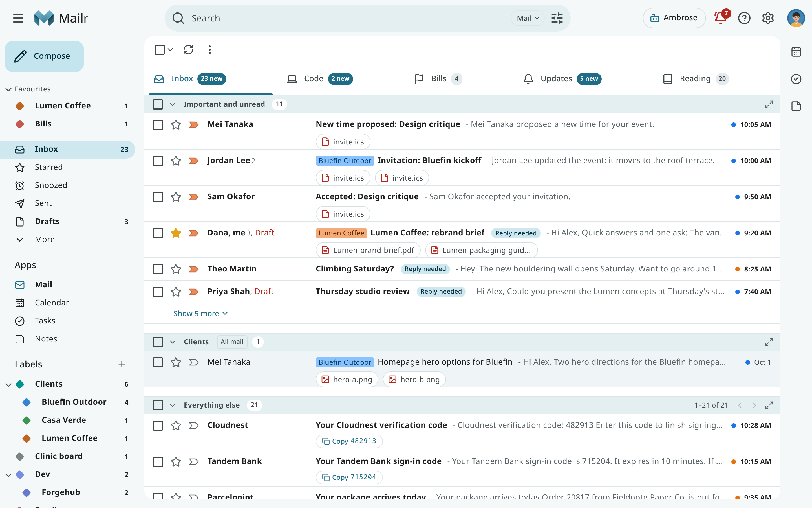Image resolution: width=812 pixels, height=508 pixels.
Task: Select the Jordan Lee email checkbox
Action: 158,161
